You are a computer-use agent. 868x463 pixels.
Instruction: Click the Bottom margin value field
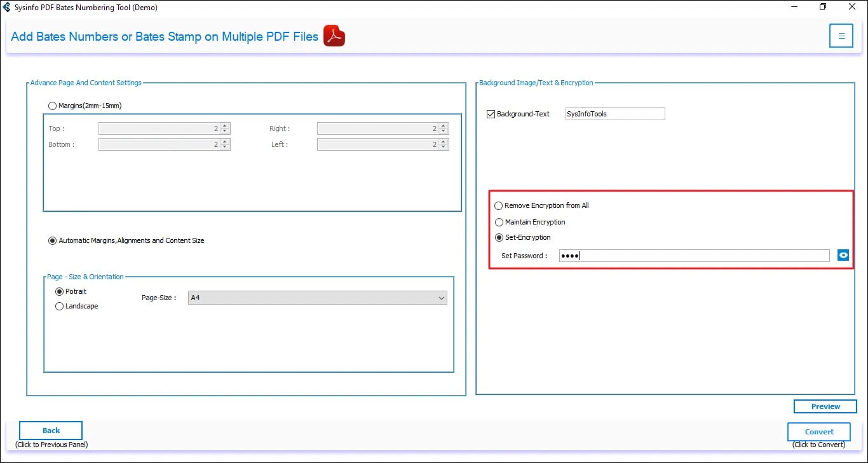coord(159,144)
